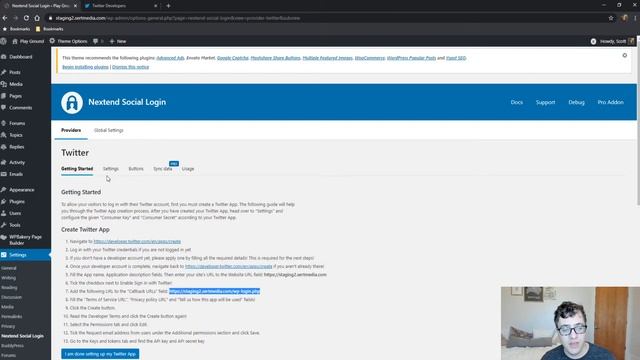Switch to the Global Settings tab
Viewport: 640px width, 360px height.
coord(109,130)
